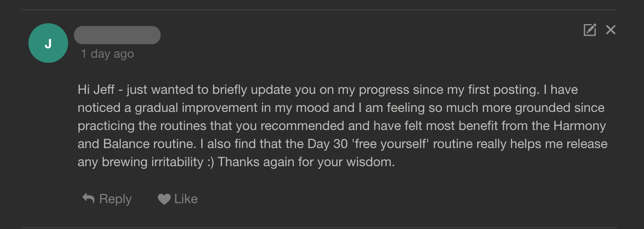Click the Reply link text
Viewport: 644px width, 229px height.
[115, 199]
